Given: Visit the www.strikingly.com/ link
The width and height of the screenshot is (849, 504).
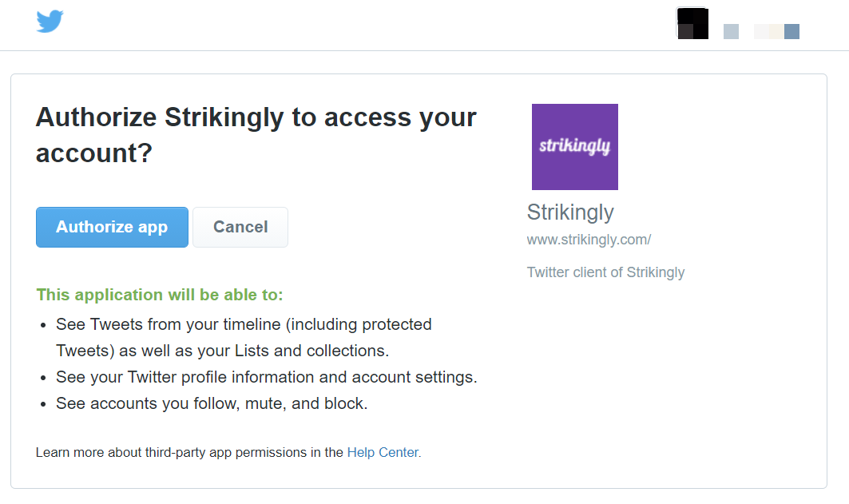Looking at the screenshot, I should [589, 240].
